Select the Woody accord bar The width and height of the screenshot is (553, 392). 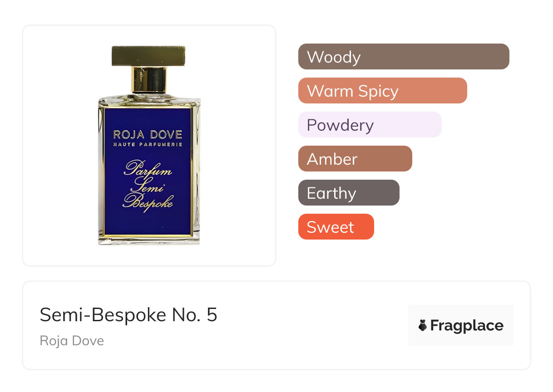(x=403, y=57)
